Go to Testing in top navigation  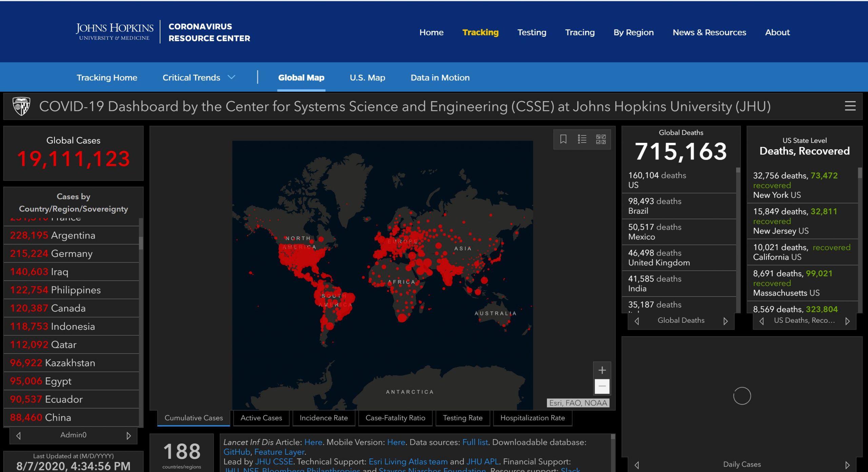[x=532, y=32]
